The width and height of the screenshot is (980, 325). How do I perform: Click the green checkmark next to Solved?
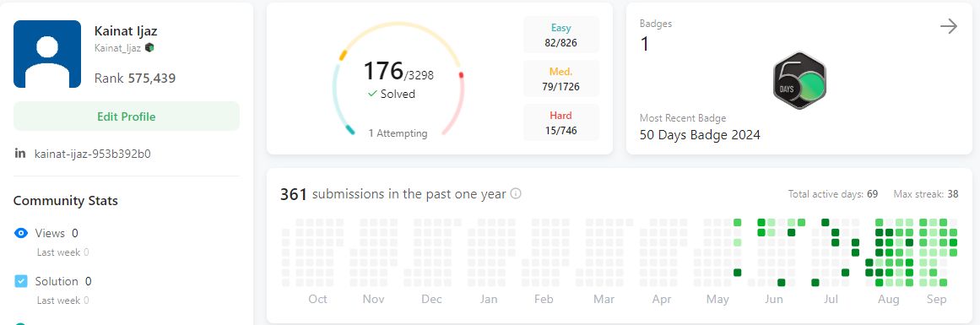click(x=372, y=94)
